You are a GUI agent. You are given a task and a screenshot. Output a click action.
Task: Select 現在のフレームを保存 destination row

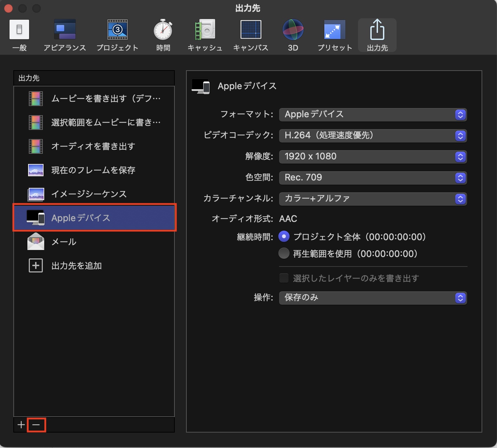pyautogui.click(x=94, y=170)
